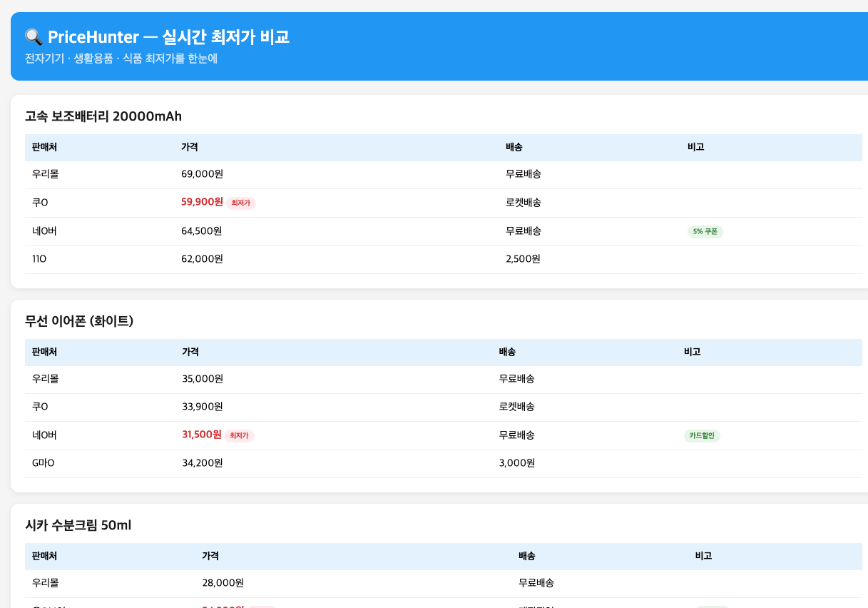Click the 카드할인 badge
The width and height of the screenshot is (868, 608).
click(x=702, y=435)
